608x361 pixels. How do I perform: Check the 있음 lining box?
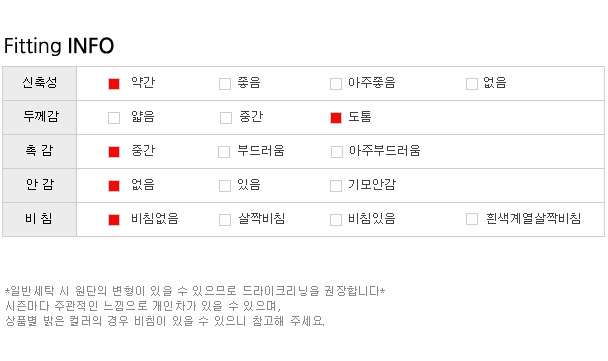click(225, 186)
